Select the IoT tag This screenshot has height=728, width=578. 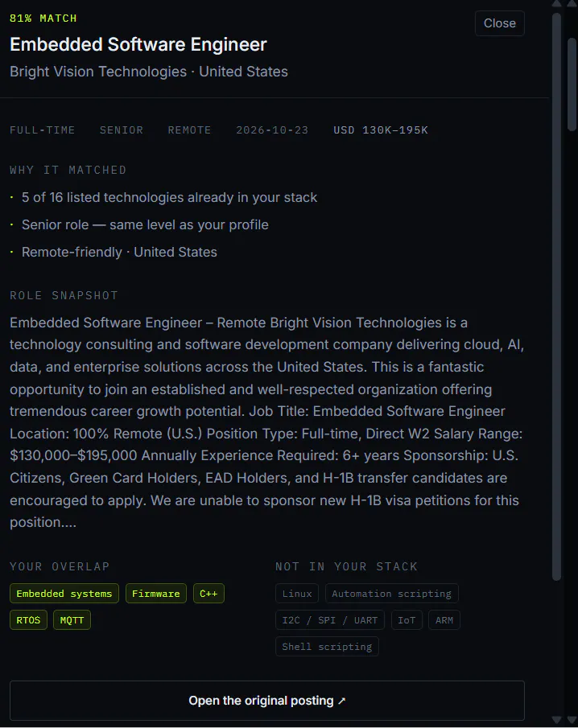[407, 620]
